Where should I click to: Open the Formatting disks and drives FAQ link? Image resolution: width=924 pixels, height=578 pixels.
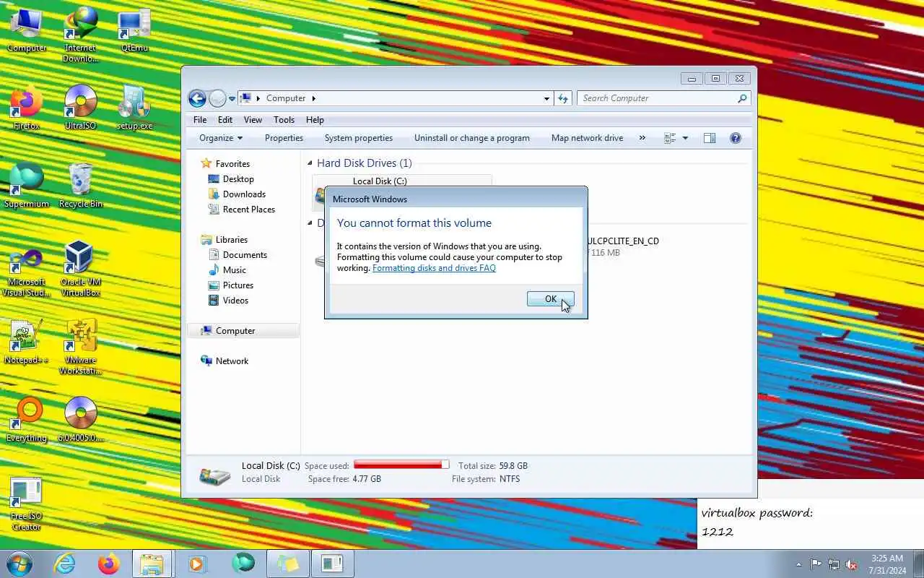point(434,268)
